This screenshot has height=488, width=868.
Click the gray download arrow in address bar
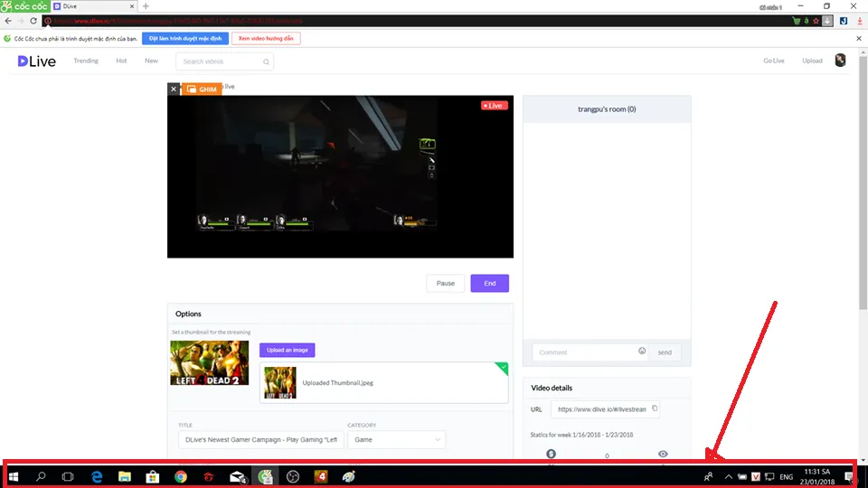[x=827, y=21]
